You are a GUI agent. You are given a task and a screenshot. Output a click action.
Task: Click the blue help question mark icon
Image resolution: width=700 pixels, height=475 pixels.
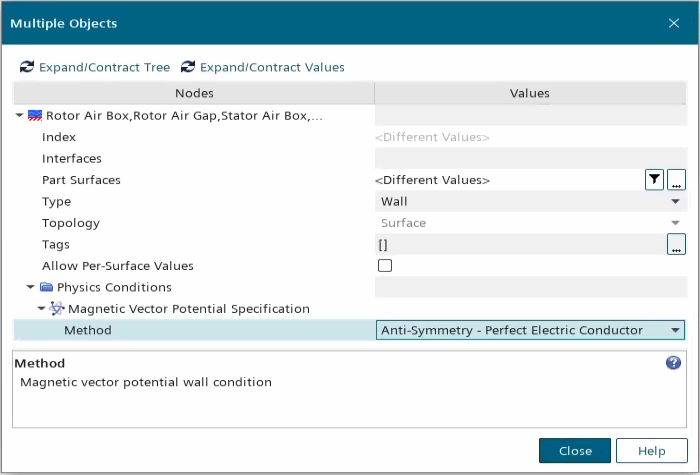673,363
